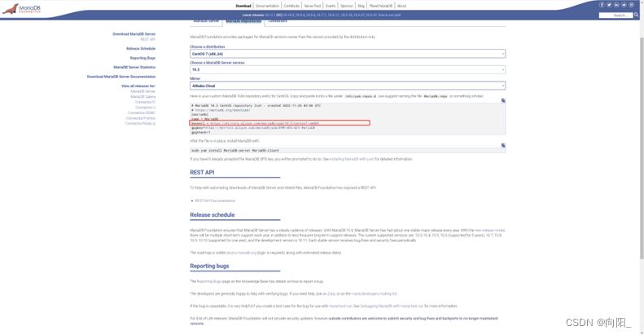Open the Sponsor menu item
The height and width of the screenshot is (335, 644).
(347, 7)
